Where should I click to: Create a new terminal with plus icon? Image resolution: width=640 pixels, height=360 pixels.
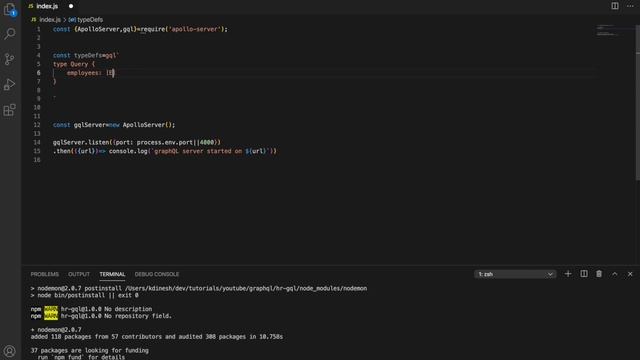[x=568, y=274]
